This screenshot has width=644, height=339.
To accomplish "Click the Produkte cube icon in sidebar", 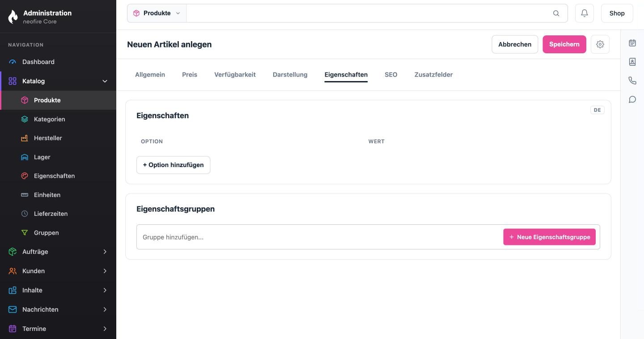I will point(25,100).
